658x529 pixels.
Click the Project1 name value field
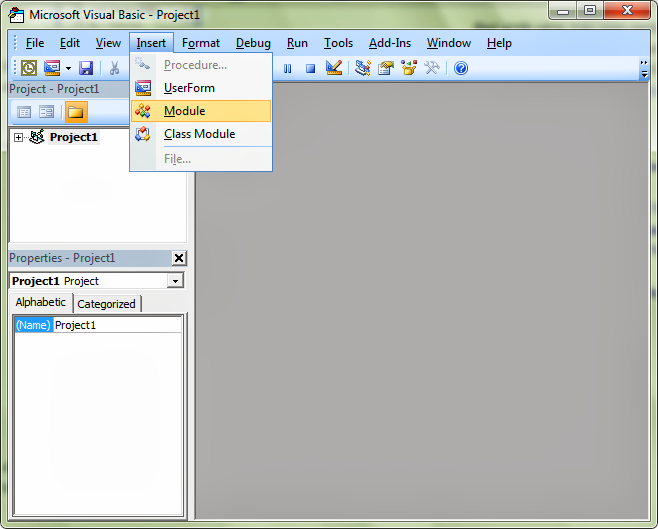pyautogui.click(x=118, y=325)
